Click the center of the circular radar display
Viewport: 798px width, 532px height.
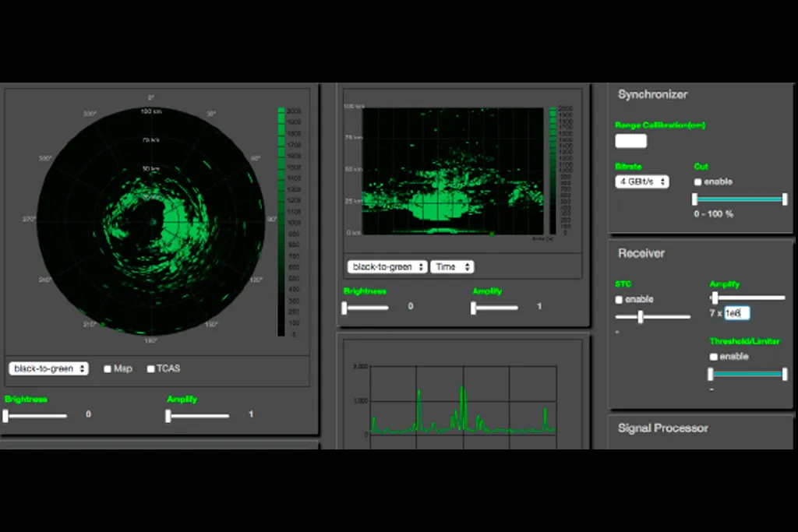151,222
